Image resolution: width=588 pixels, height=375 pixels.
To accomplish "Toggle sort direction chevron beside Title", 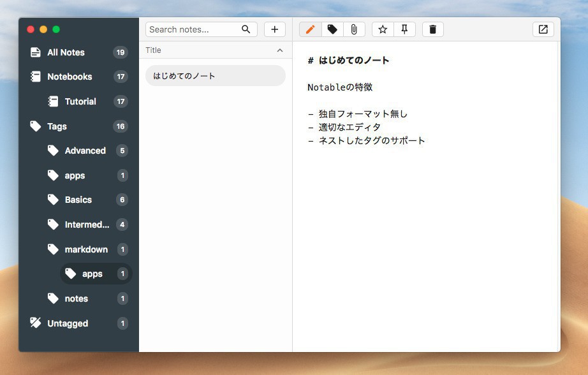I will tap(279, 50).
